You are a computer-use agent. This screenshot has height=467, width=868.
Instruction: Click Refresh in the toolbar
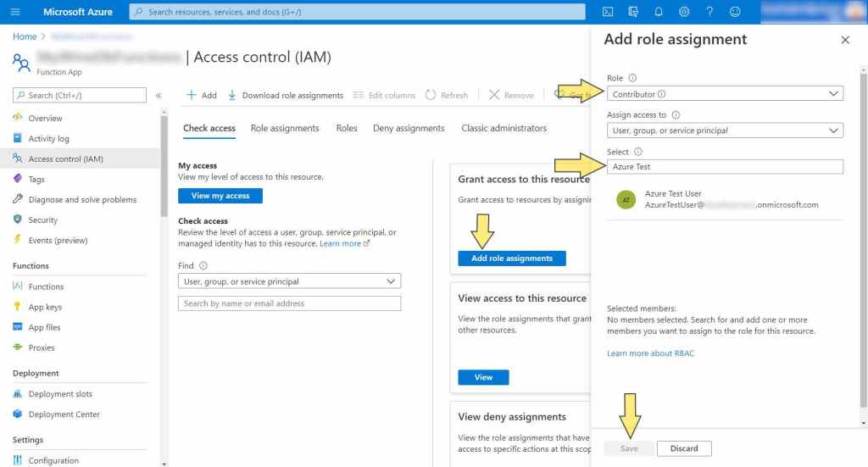(446, 95)
